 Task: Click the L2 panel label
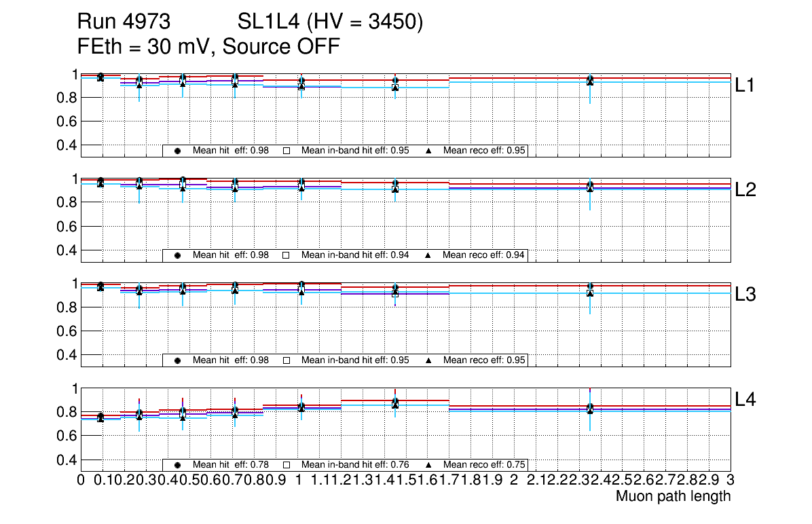click(x=746, y=190)
